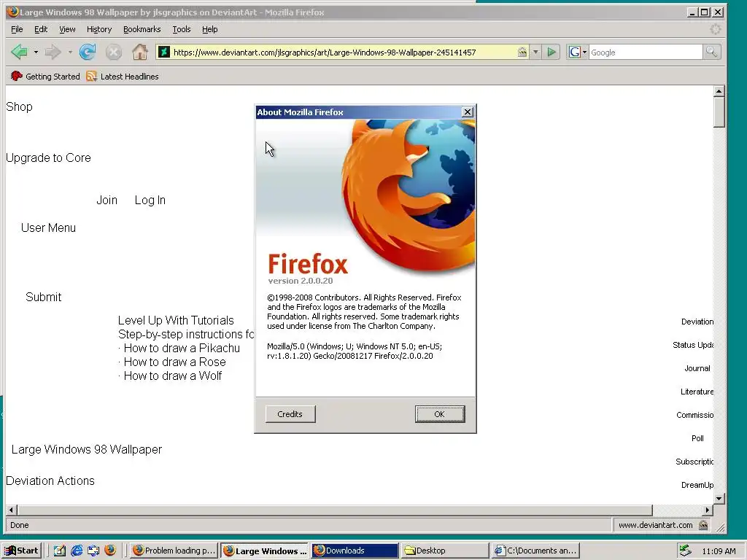747x560 pixels.
Task: Click the vertical scrollbar down arrow
Action: tap(719, 499)
